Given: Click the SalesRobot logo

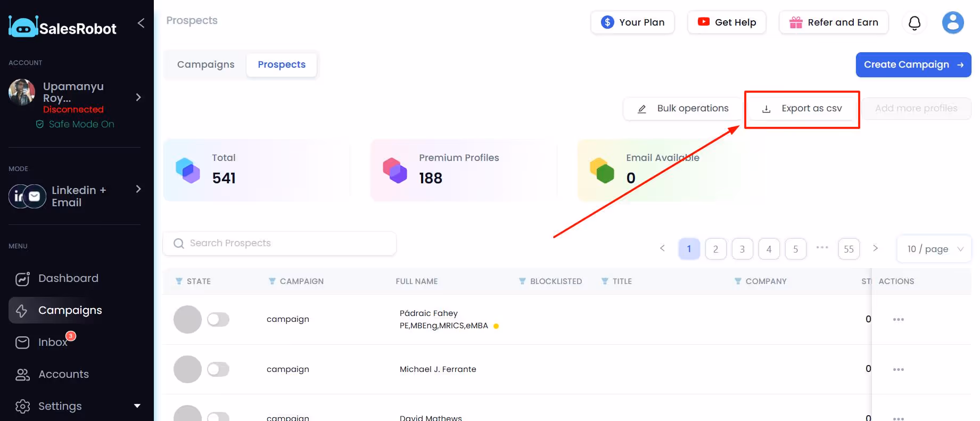Looking at the screenshot, I should point(62,27).
